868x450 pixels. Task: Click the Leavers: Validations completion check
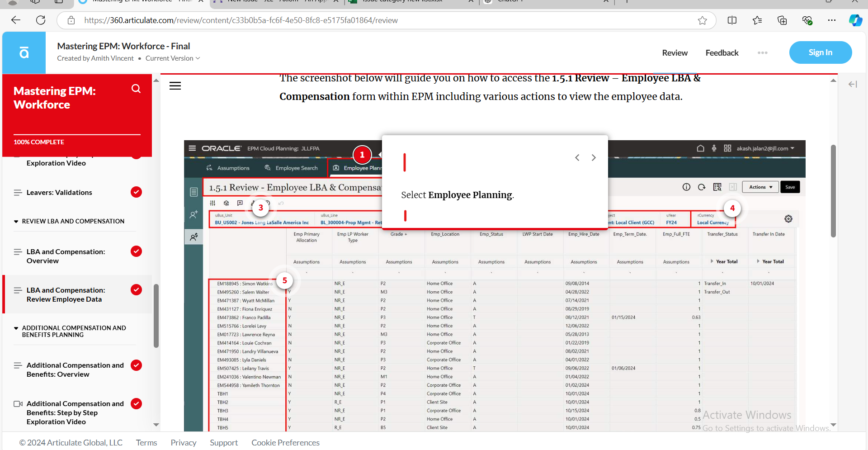click(136, 192)
